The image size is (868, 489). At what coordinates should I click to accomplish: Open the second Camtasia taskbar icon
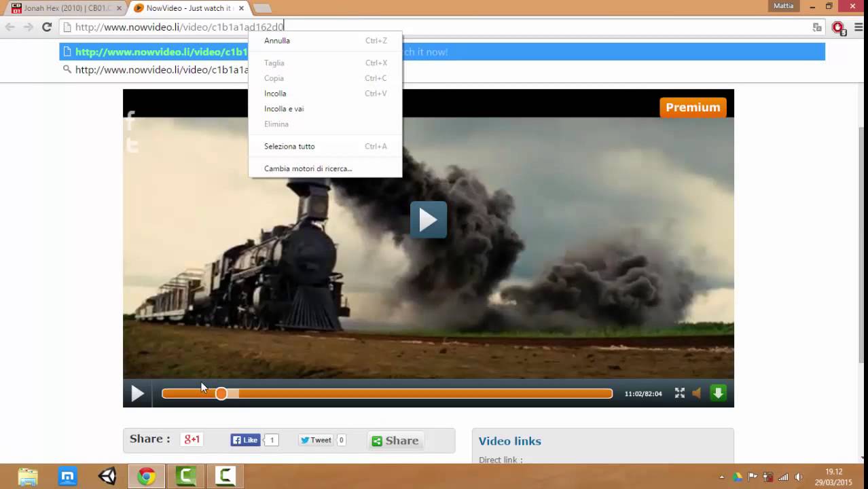tap(225, 476)
